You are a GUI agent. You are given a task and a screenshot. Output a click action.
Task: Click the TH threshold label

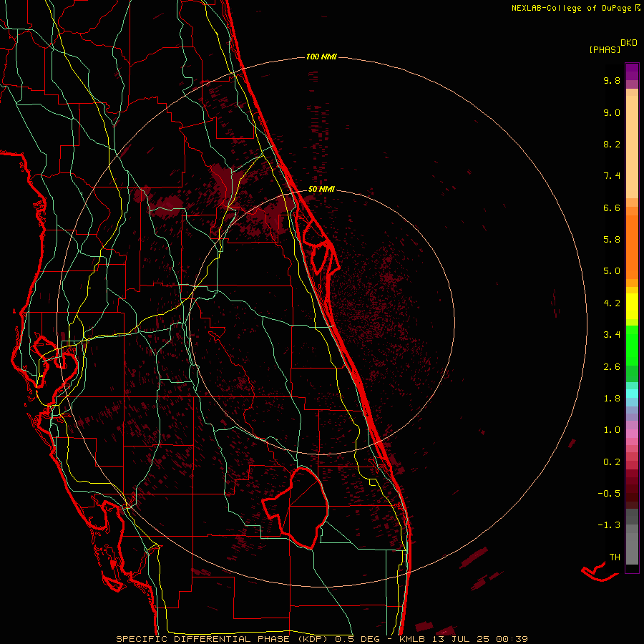615,557
